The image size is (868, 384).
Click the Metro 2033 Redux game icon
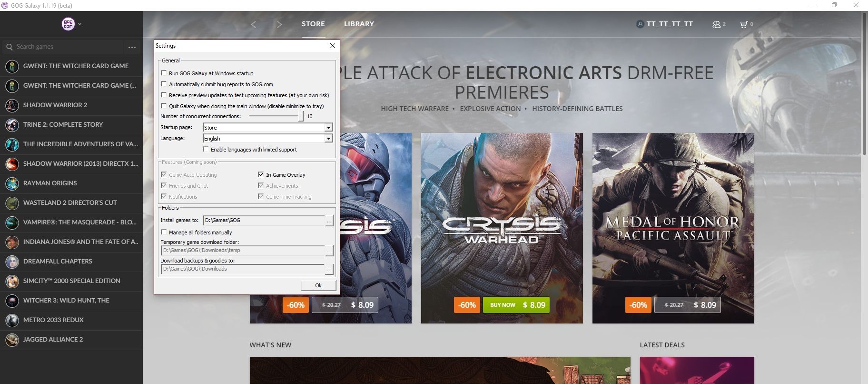pyautogui.click(x=12, y=320)
